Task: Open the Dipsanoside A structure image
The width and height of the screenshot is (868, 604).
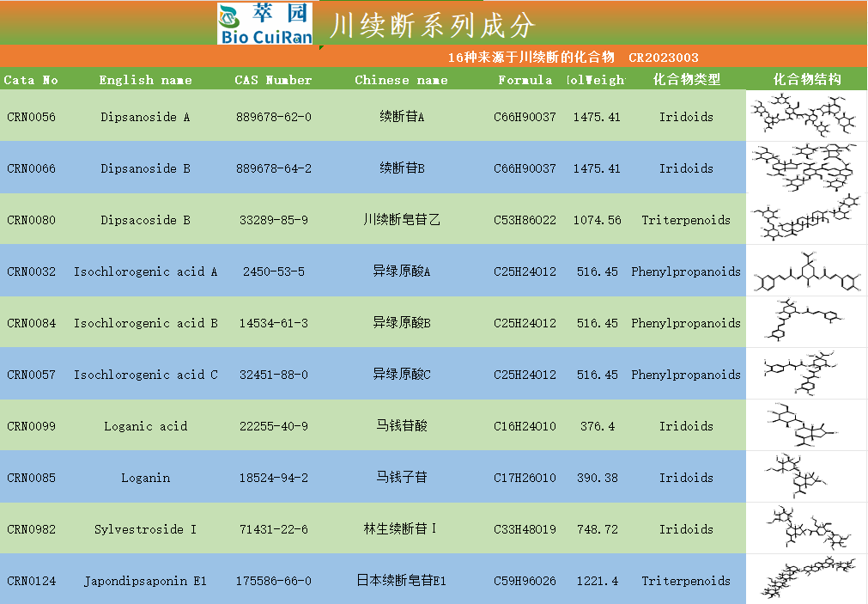Action: (804, 115)
